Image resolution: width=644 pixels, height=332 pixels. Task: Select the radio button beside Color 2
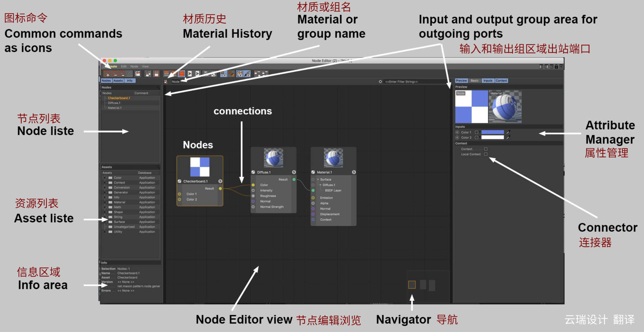pyautogui.click(x=457, y=137)
